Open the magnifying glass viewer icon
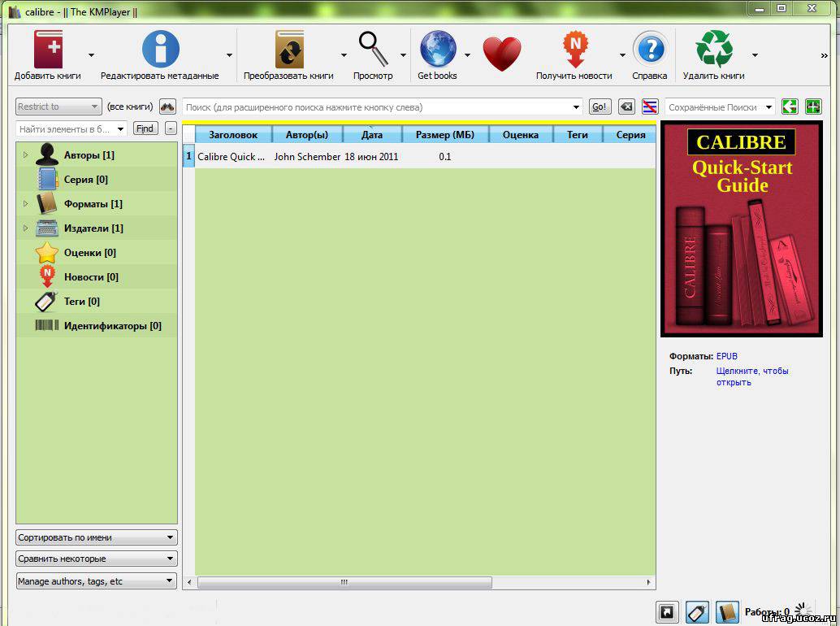Image resolution: width=840 pixels, height=626 pixels. 373,50
